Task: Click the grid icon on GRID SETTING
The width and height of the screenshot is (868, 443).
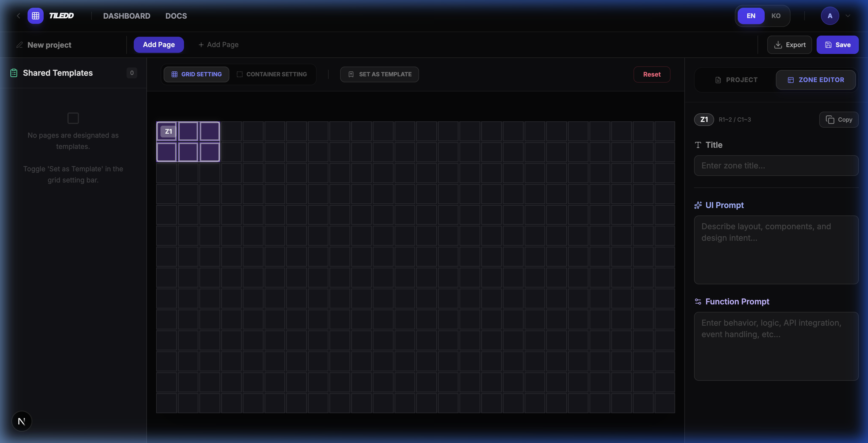Action: [174, 74]
